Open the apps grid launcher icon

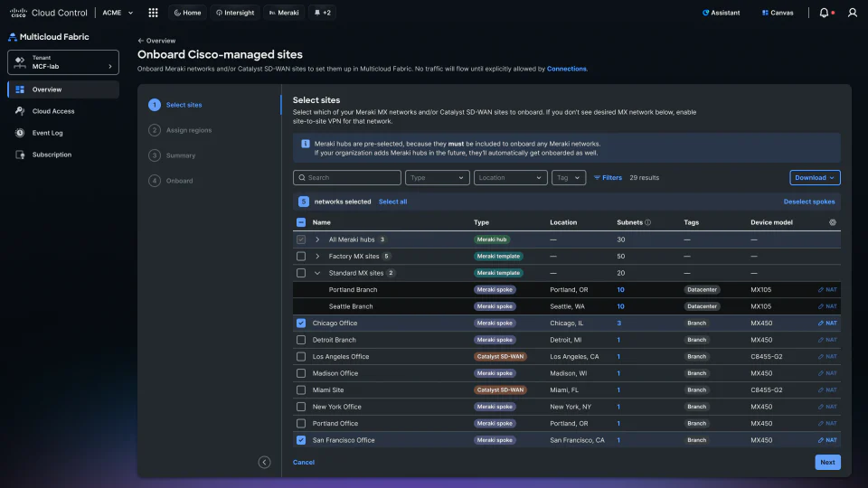point(154,13)
